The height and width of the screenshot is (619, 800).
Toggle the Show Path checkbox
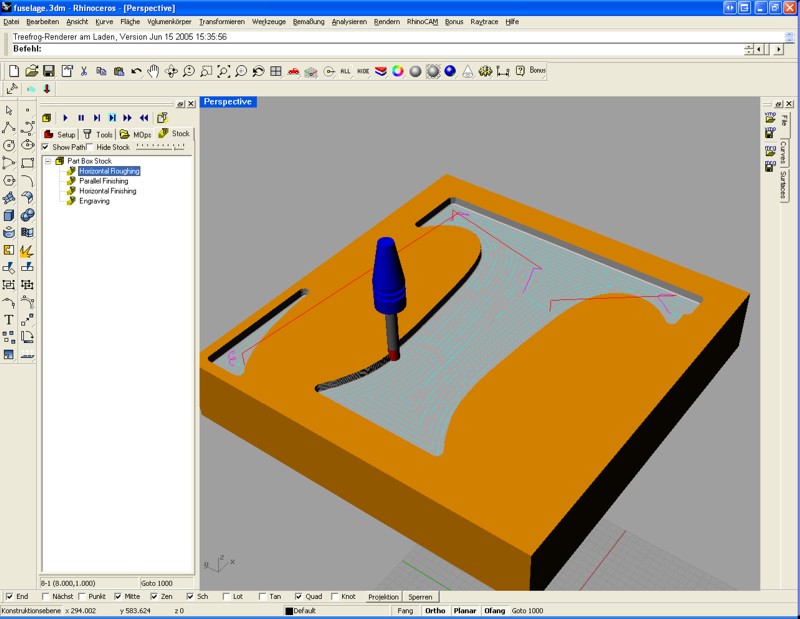(46, 147)
